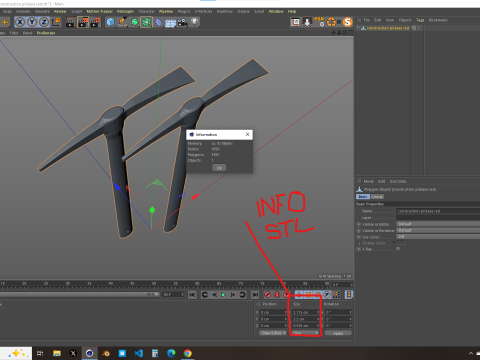Go to start of timeline
This screenshot has width=480, height=360.
(192, 295)
